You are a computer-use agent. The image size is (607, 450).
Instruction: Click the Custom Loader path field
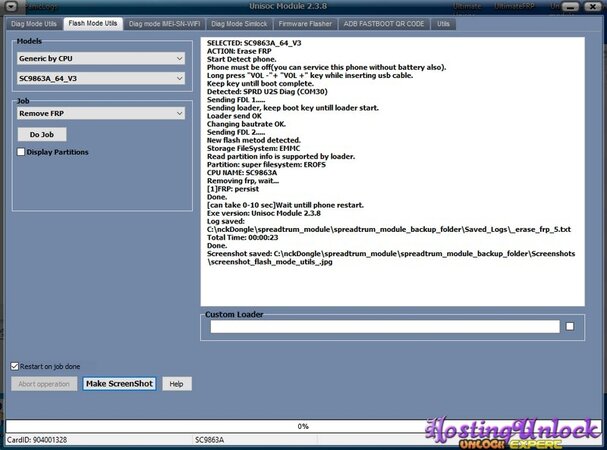tap(384, 326)
